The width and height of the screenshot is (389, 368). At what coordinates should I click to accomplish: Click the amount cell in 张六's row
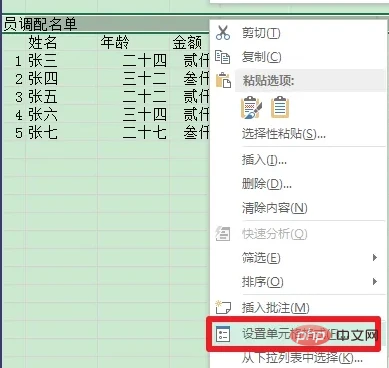point(190,115)
